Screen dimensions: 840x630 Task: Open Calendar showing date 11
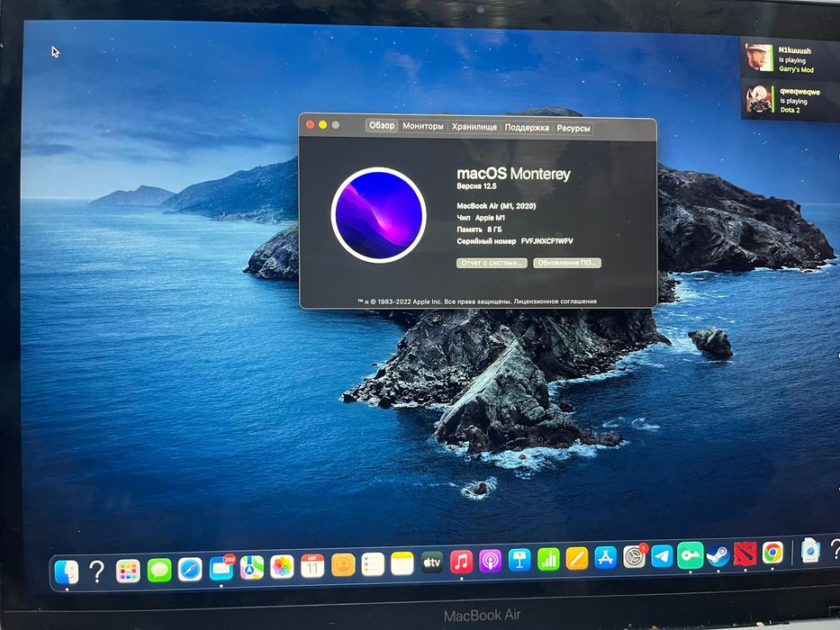pos(312,566)
